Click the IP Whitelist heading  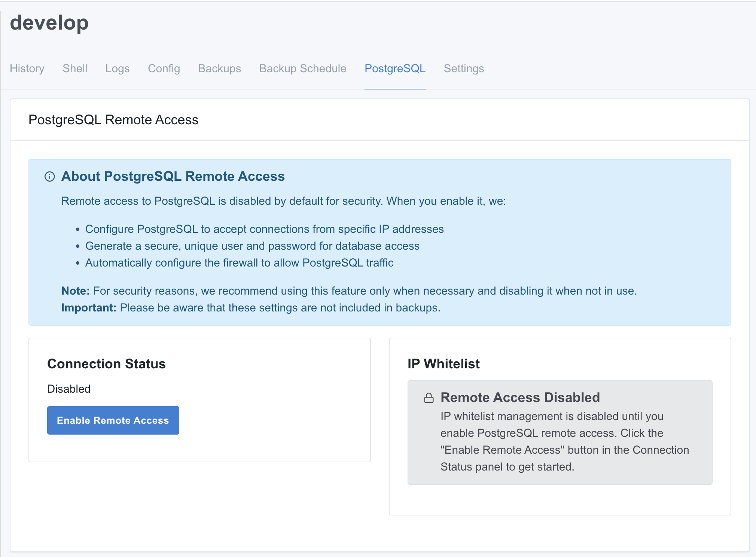tap(444, 363)
